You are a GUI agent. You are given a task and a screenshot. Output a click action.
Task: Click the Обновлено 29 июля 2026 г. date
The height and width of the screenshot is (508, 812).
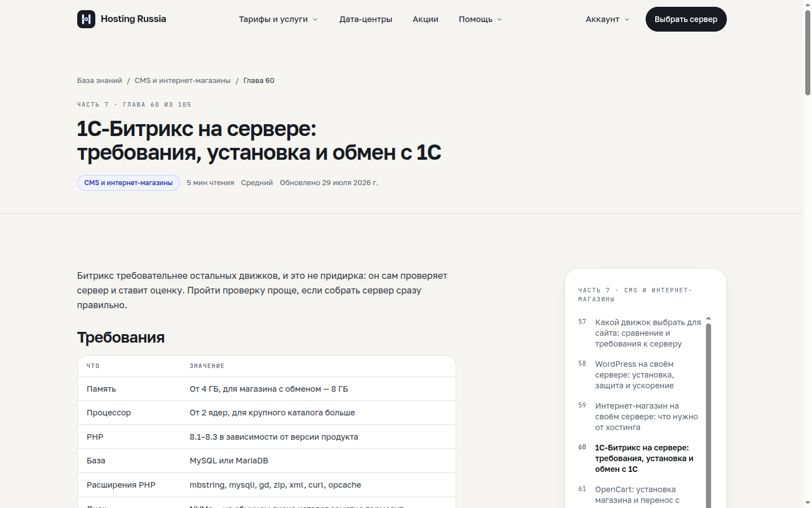(329, 183)
